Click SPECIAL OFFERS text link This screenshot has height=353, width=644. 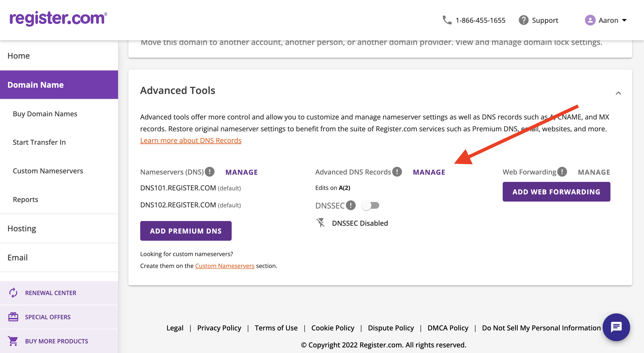48,317
